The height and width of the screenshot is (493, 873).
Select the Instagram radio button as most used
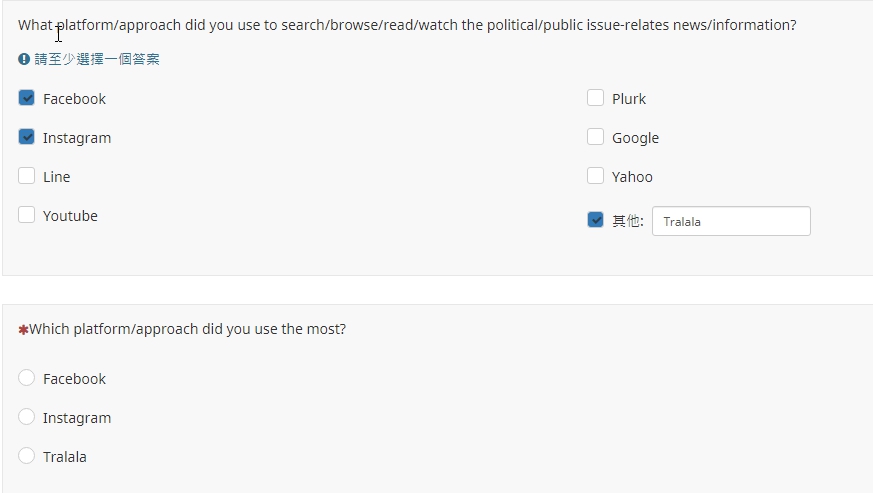click(x=27, y=417)
